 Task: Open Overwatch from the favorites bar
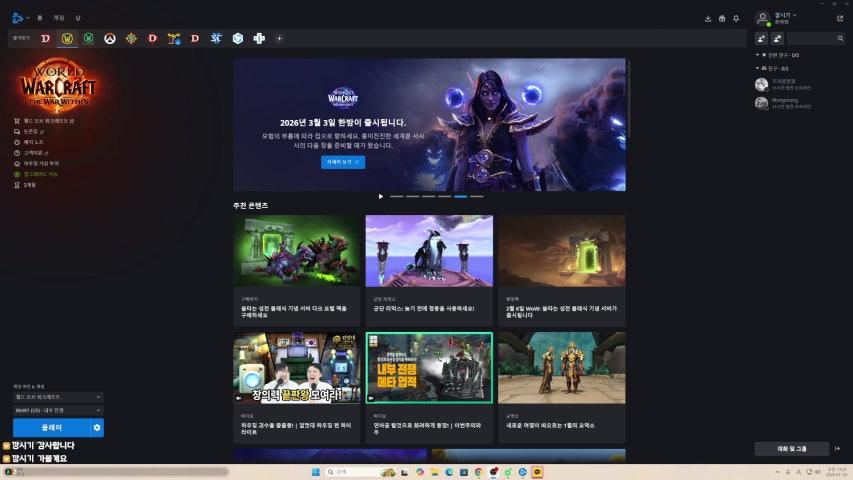click(x=110, y=38)
